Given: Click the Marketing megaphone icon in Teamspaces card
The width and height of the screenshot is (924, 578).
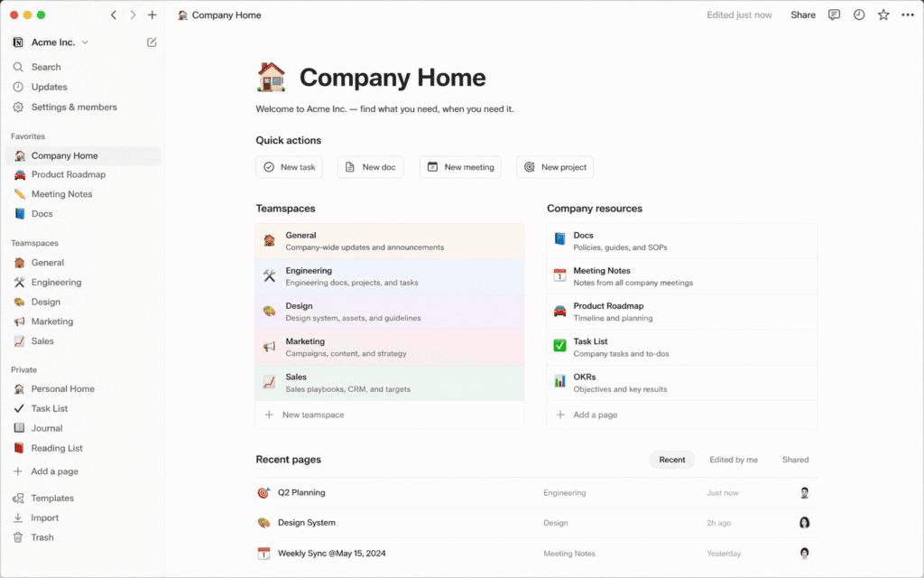Looking at the screenshot, I should pos(269,347).
